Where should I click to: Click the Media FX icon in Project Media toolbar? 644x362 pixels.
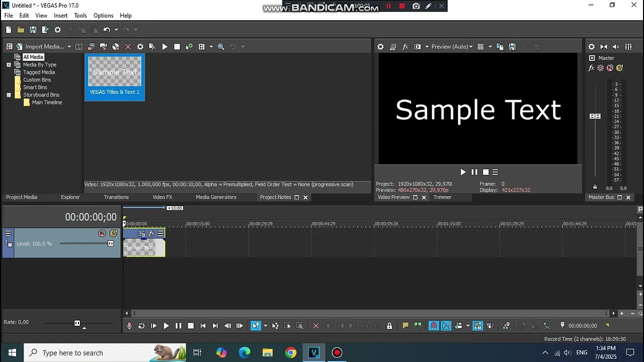(x=152, y=47)
